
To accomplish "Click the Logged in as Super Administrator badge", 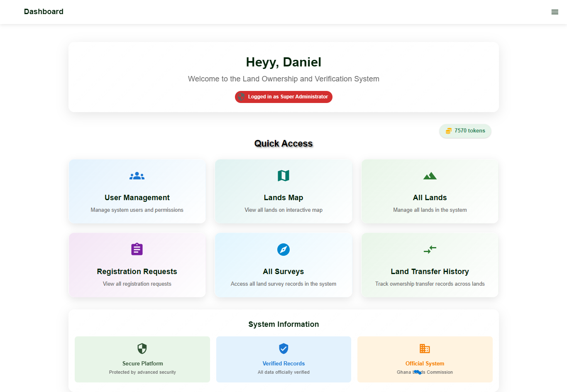I will pos(283,97).
